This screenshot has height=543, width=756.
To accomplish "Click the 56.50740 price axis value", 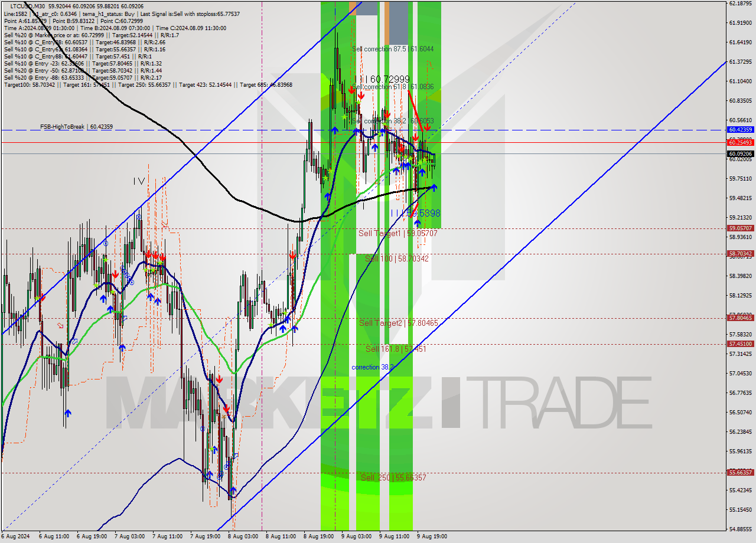I will click(740, 413).
